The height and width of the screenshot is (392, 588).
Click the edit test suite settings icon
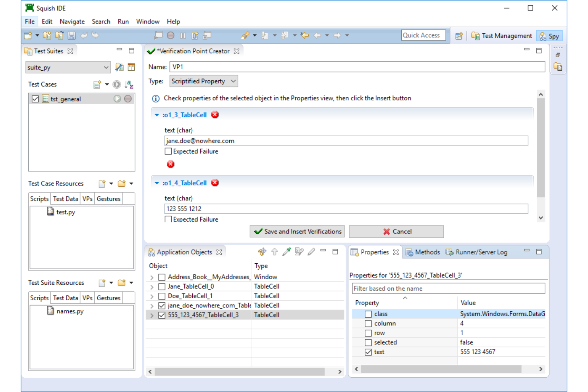pos(119,67)
